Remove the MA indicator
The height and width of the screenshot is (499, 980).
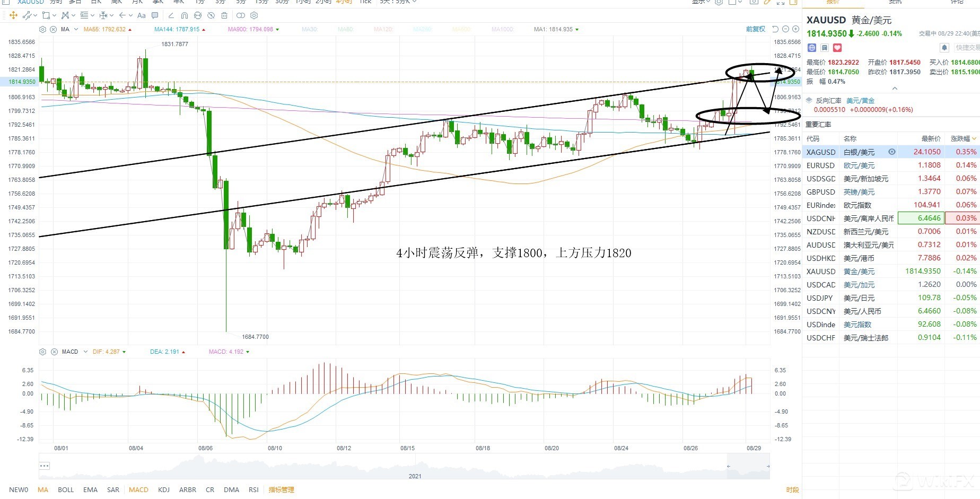(x=54, y=29)
